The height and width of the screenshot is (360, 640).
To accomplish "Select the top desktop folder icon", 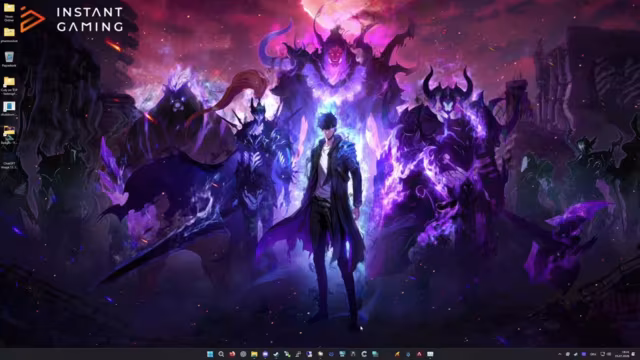I will (9, 11).
